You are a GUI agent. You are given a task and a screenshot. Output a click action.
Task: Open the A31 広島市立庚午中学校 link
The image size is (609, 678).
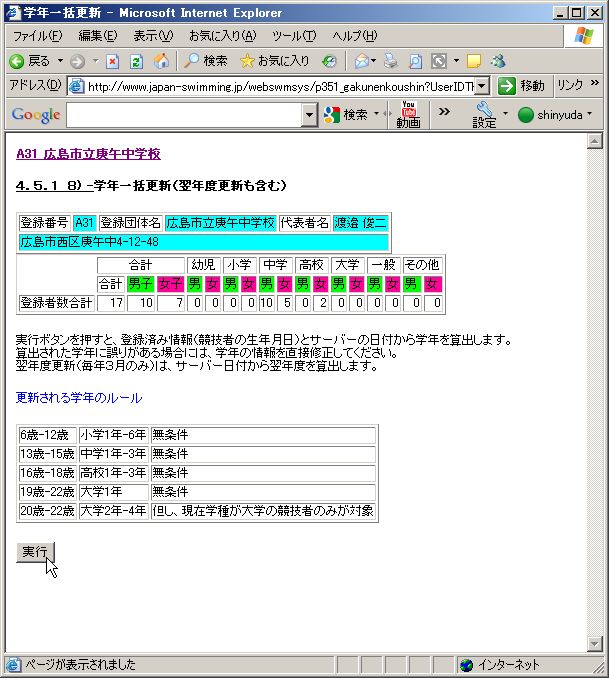(x=89, y=154)
